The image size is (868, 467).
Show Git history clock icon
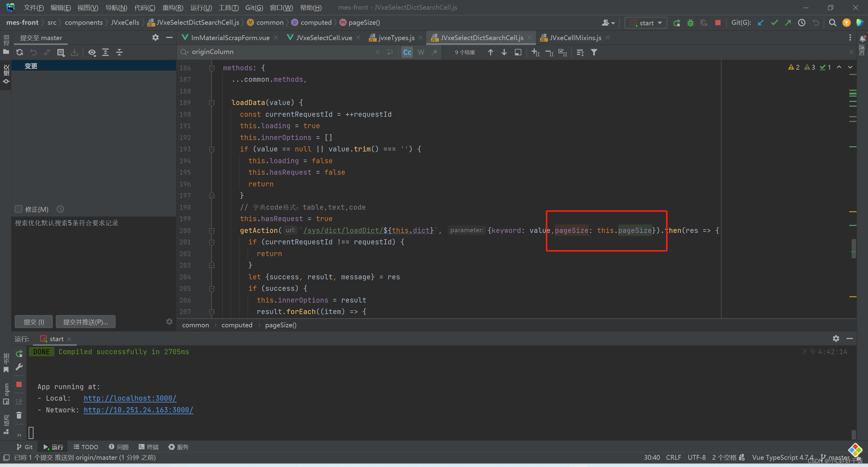coord(802,23)
